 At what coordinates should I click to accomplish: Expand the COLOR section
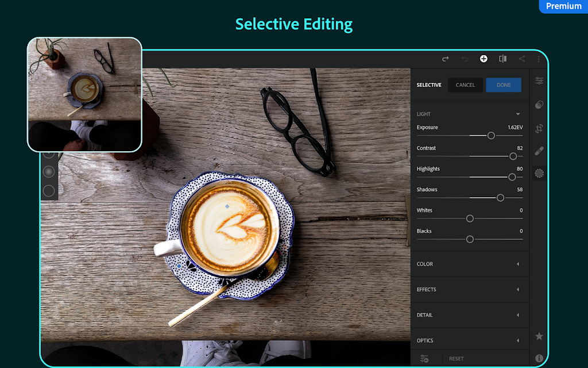coord(470,264)
